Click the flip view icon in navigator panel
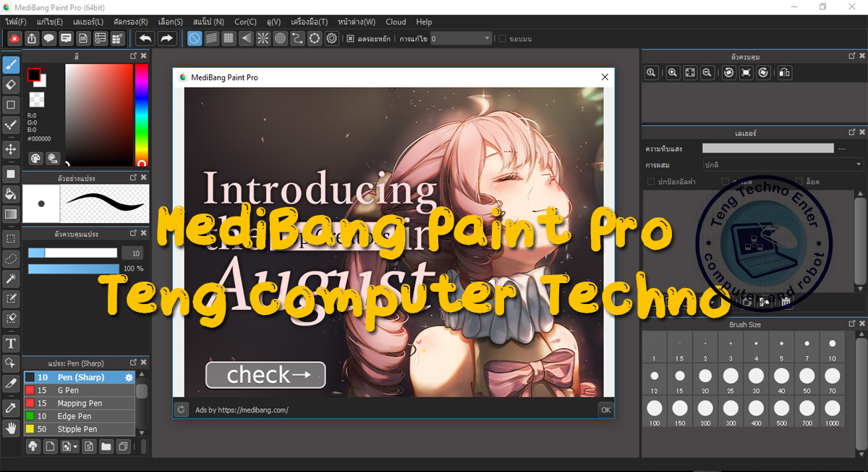The height and width of the screenshot is (472, 868). (785, 72)
